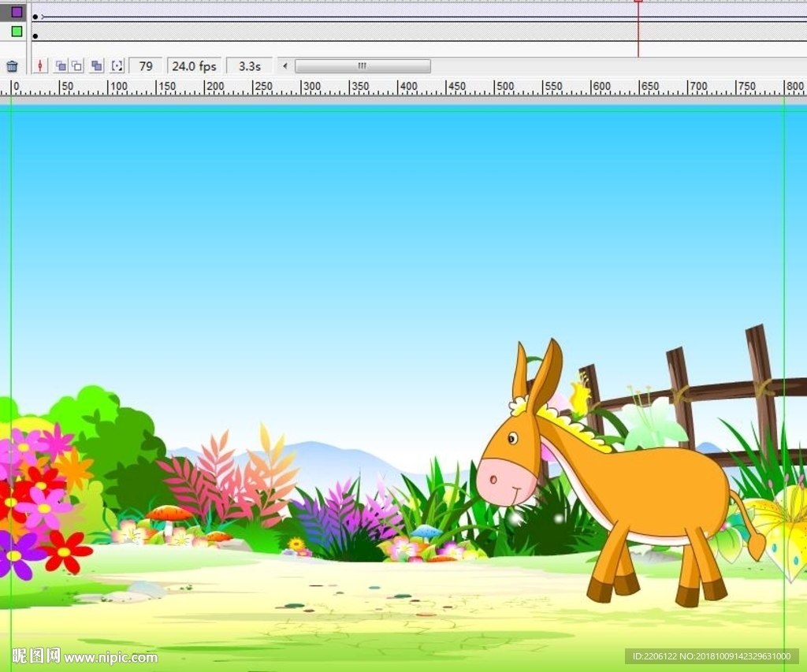The width and height of the screenshot is (807, 672).
Task: Click the 24.0 fps frame rate field
Action: coord(194,66)
